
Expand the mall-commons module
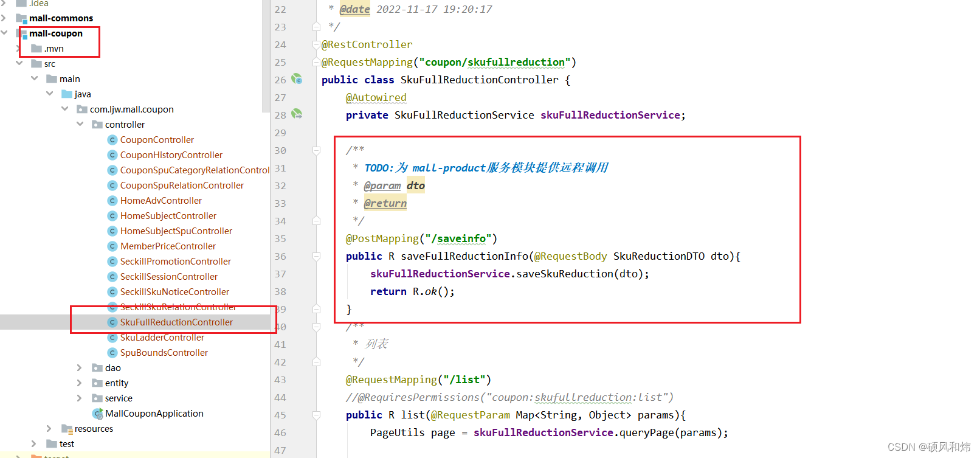click(4, 18)
